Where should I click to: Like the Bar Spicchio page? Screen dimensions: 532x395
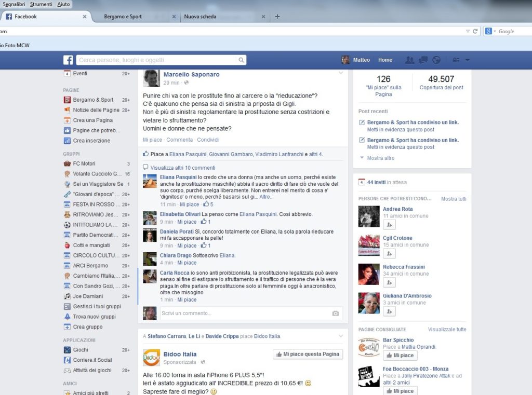(400, 356)
